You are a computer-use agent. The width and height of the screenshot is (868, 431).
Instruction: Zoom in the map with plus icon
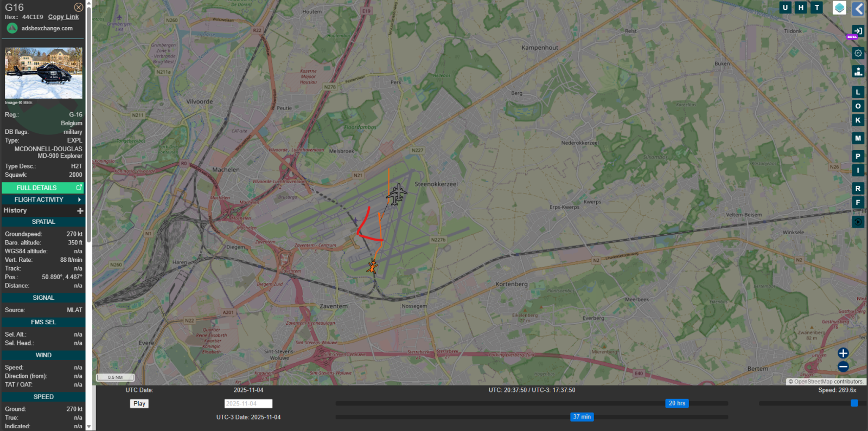(x=843, y=353)
